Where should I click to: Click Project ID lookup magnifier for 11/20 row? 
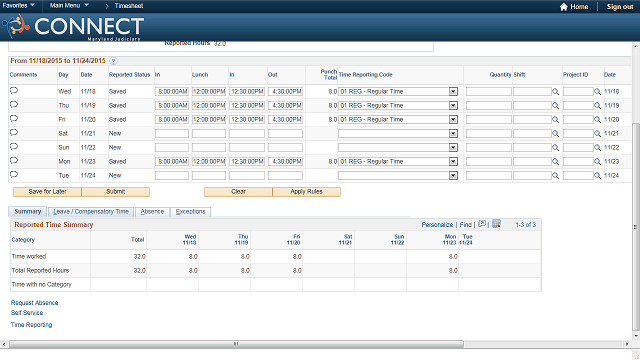[x=598, y=120]
